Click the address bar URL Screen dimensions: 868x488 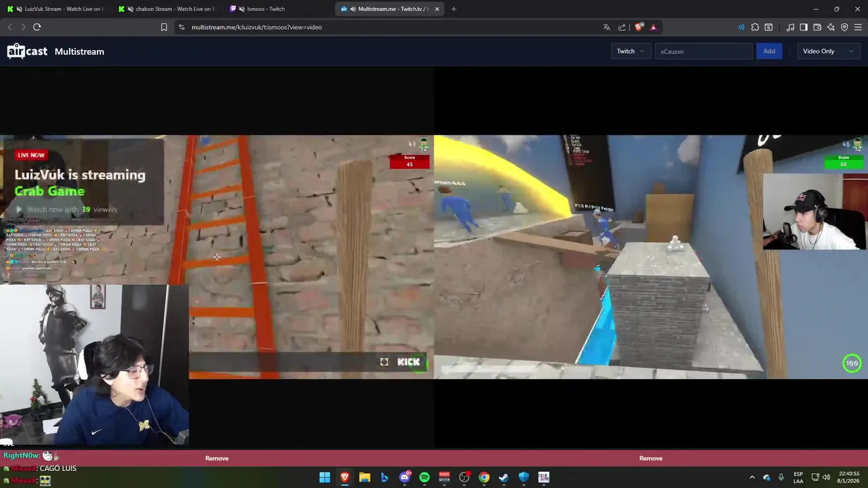coord(256,27)
